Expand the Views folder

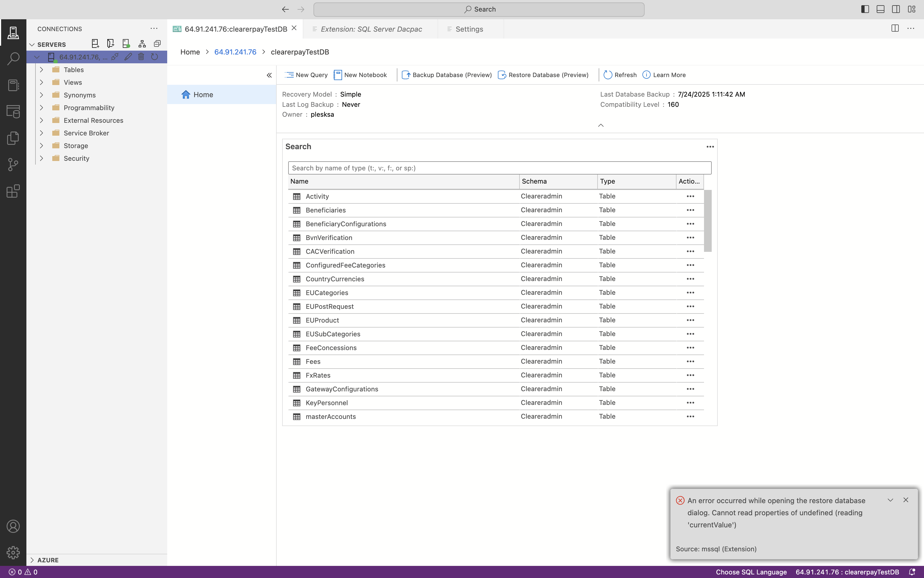42,82
